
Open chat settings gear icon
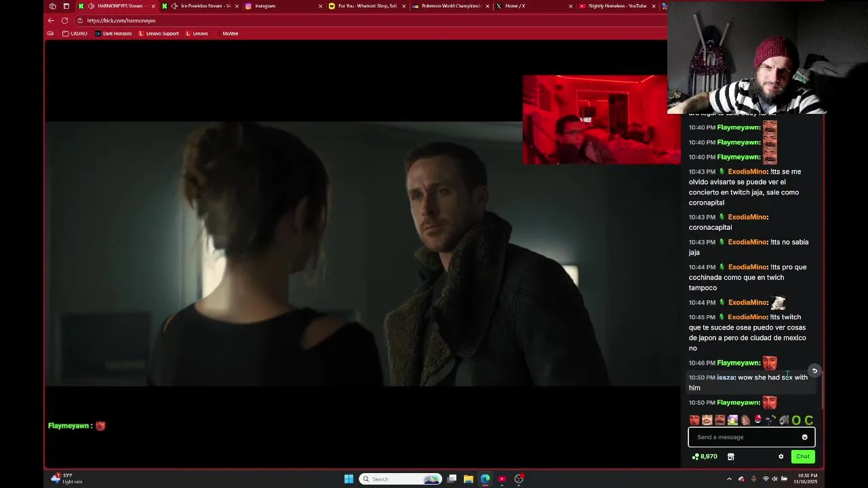tap(781, 457)
